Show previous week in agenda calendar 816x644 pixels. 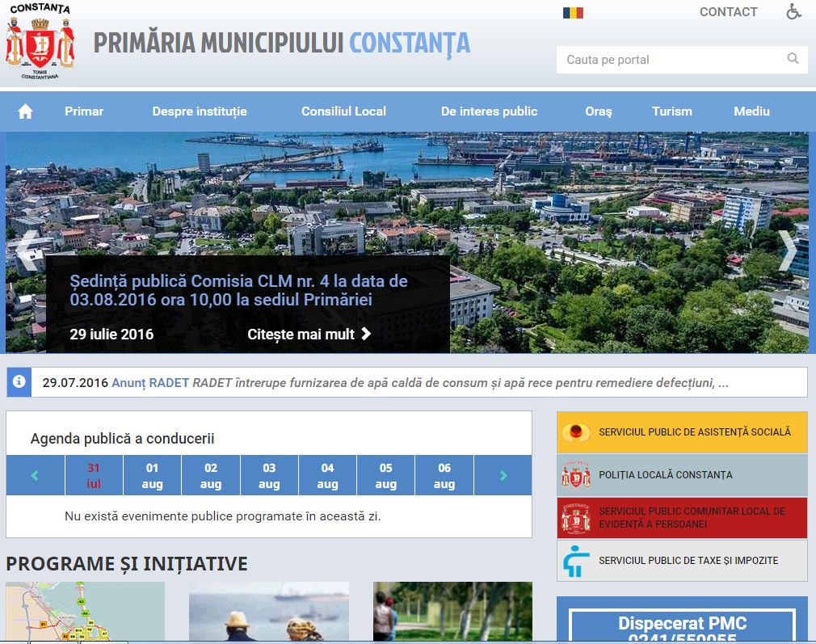(35, 475)
